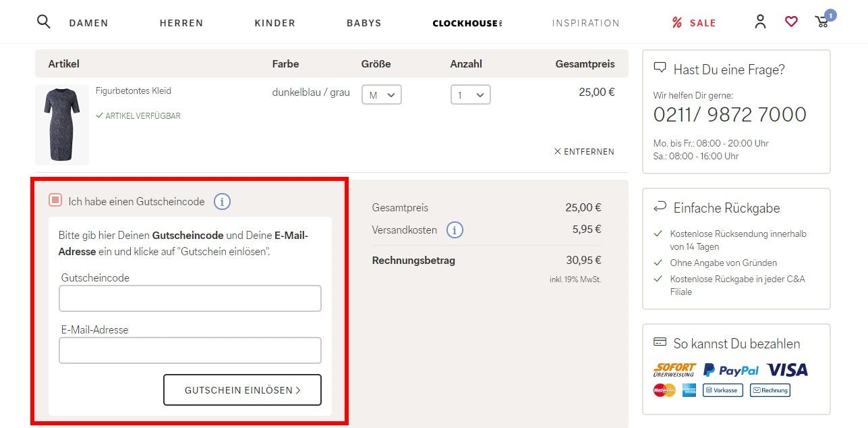Viewport: 868px width, 428px height.
Task: Uncheck 'Ich habe einen Gutscheincode' checkbox
Action: [x=55, y=200]
